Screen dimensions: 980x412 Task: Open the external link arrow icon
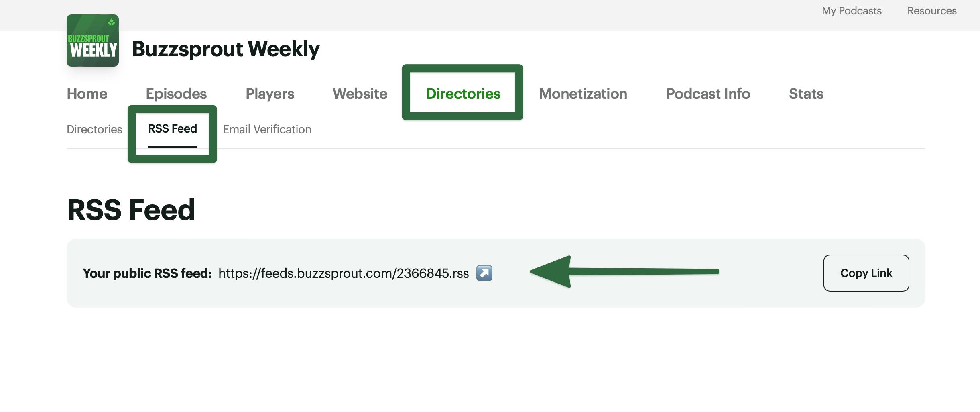pos(484,273)
